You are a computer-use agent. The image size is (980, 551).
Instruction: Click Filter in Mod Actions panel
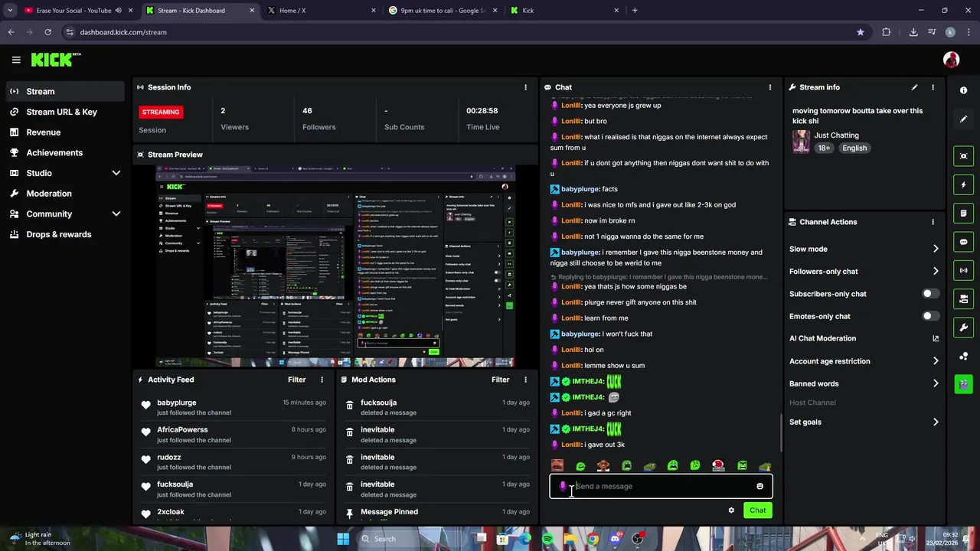[x=501, y=380]
